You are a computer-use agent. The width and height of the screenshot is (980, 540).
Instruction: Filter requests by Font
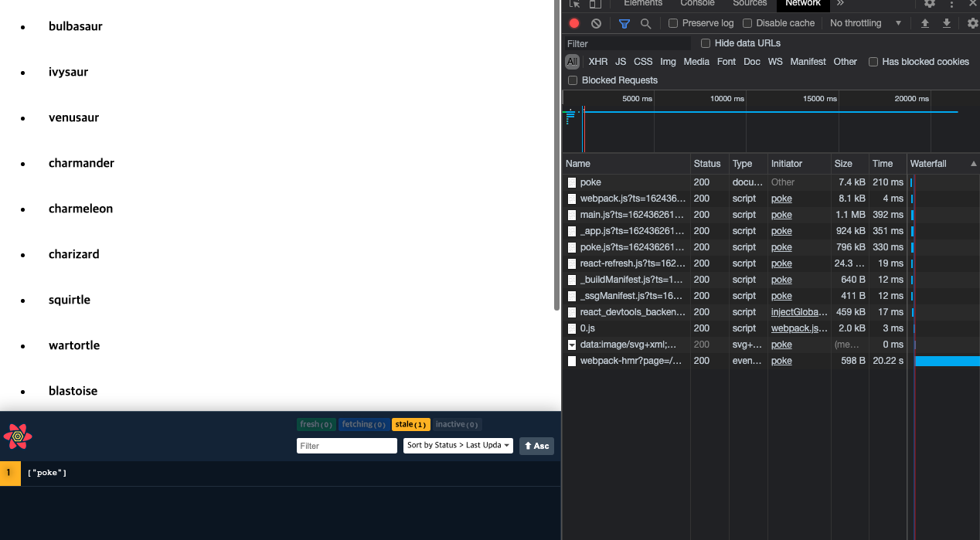[726, 62]
